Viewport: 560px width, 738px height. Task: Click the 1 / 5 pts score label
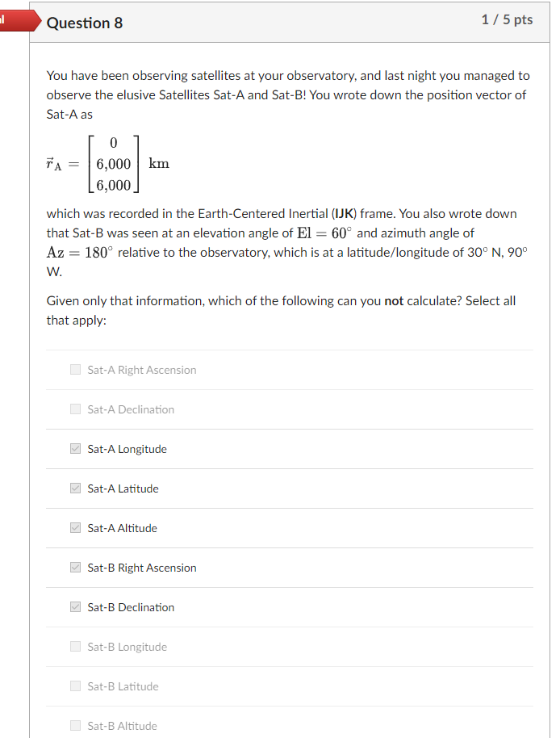pyautogui.click(x=507, y=20)
